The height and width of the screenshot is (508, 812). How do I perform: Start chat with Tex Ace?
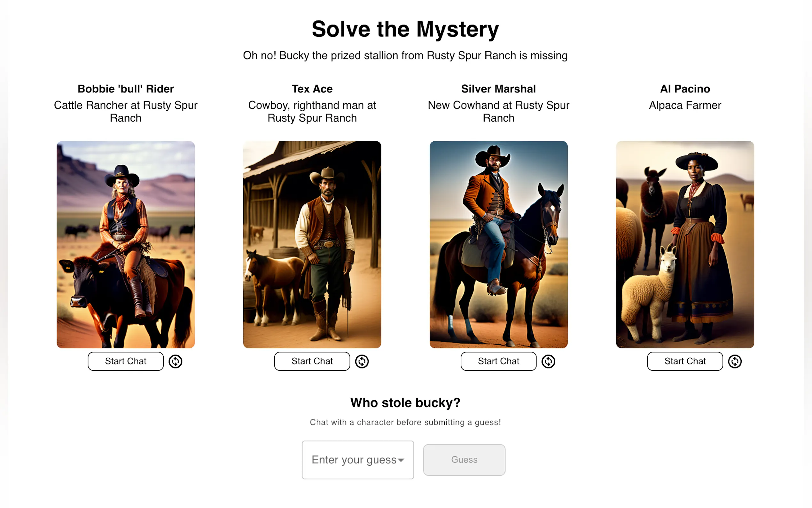pyautogui.click(x=312, y=361)
